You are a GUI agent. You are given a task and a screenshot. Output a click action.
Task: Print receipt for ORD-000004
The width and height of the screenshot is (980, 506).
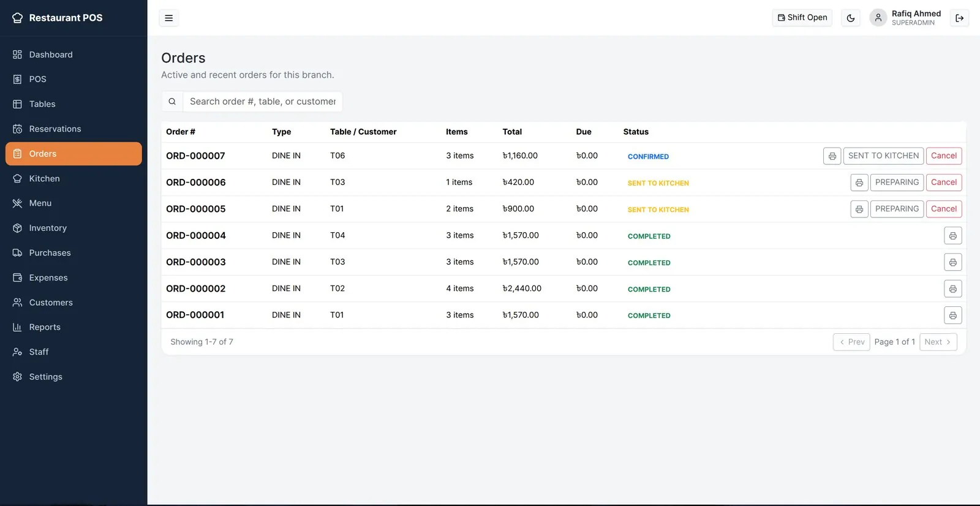click(x=952, y=236)
